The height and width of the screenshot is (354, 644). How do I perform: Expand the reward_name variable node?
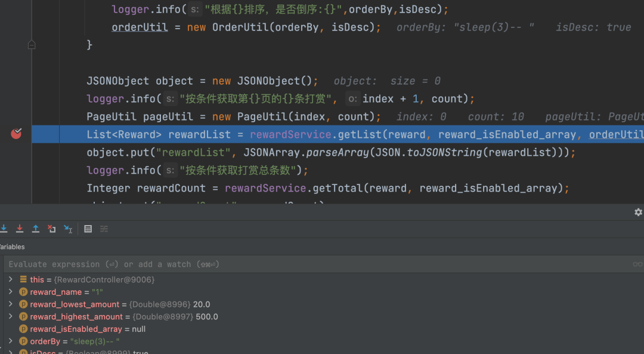(x=10, y=292)
